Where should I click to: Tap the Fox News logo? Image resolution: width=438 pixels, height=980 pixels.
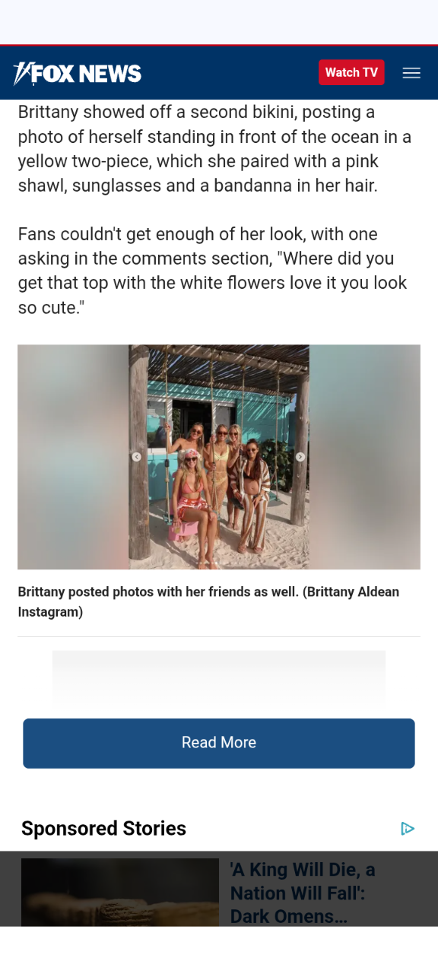pyautogui.click(x=78, y=73)
